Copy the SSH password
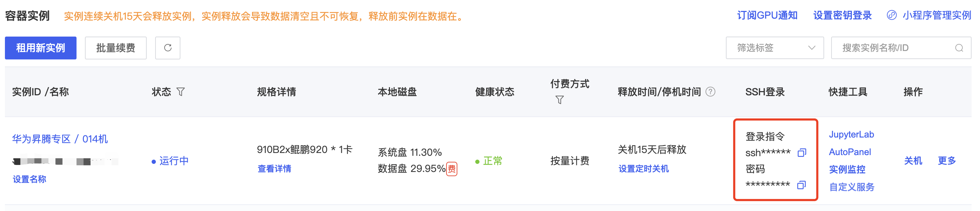 [x=801, y=185]
